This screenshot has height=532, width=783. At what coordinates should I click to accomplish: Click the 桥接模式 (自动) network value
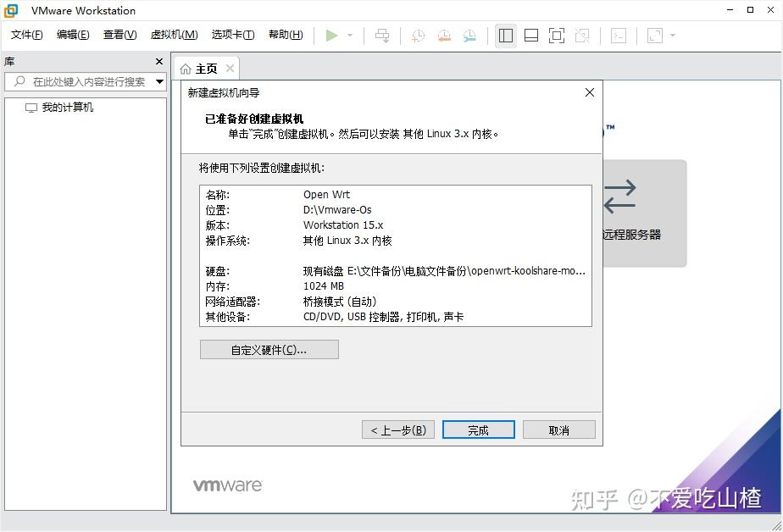tap(340, 302)
